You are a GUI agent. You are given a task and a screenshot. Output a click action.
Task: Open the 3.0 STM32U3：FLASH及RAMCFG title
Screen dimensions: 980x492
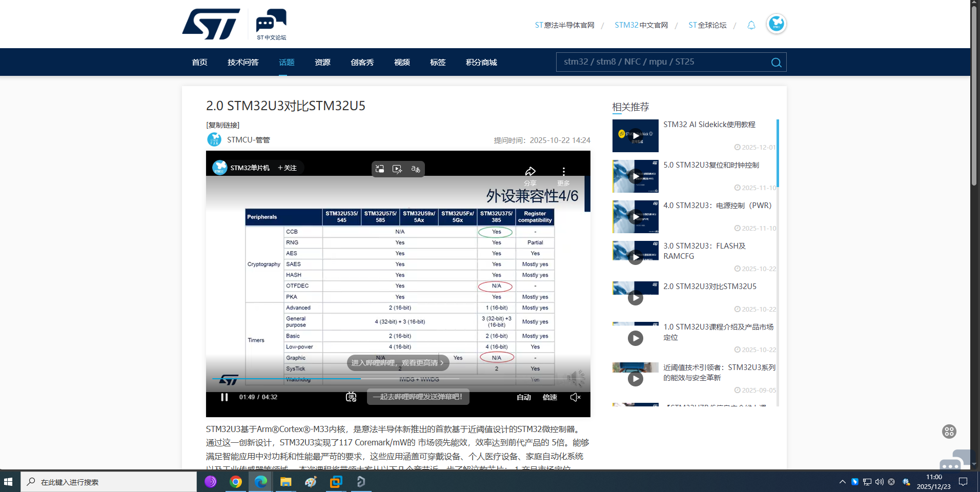[x=704, y=251]
